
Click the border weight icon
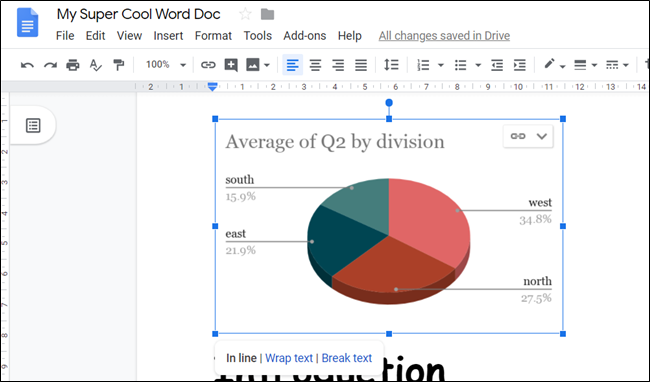click(580, 65)
